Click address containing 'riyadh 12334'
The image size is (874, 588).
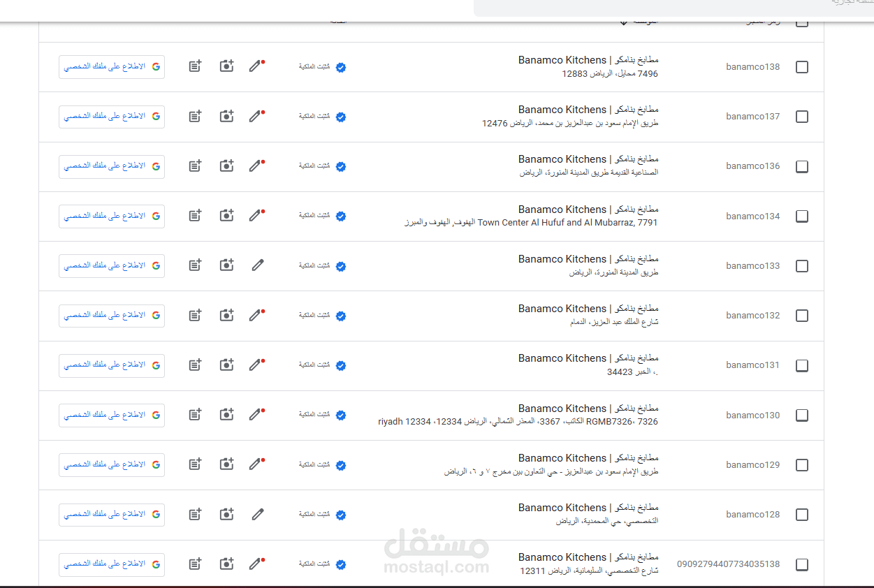click(518, 422)
